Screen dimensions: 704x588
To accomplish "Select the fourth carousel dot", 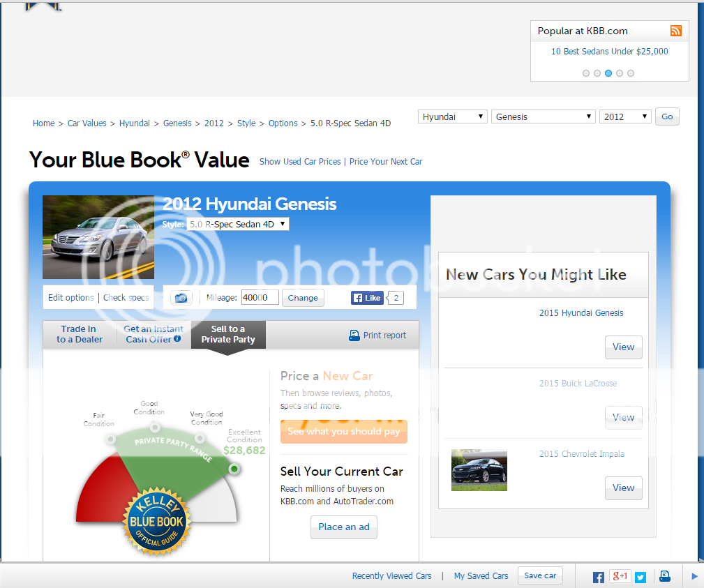I will [x=620, y=73].
